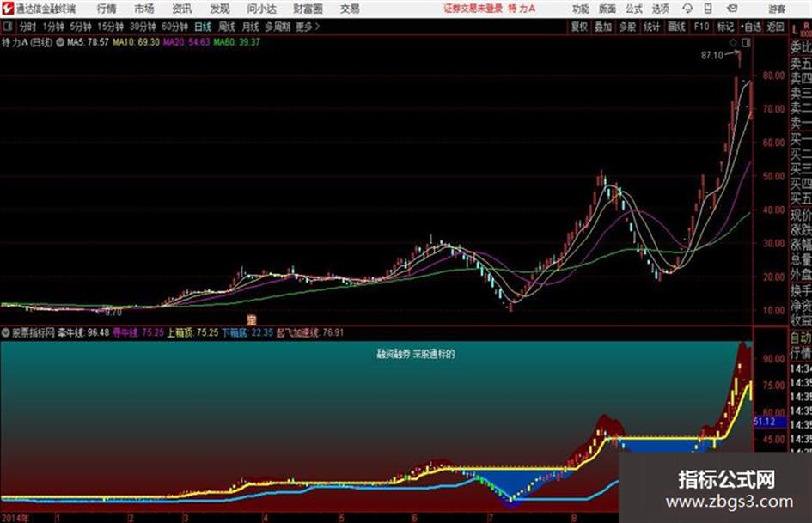This screenshot has width=812, height=523.
Task: Click the 上箱顶: 75.25 value
Action: coord(192,333)
